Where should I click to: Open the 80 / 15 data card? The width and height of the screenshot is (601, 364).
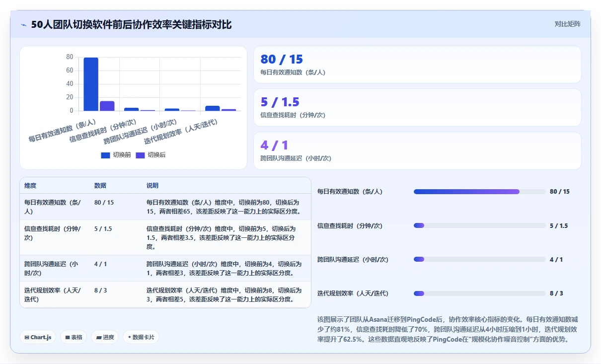point(417,65)
